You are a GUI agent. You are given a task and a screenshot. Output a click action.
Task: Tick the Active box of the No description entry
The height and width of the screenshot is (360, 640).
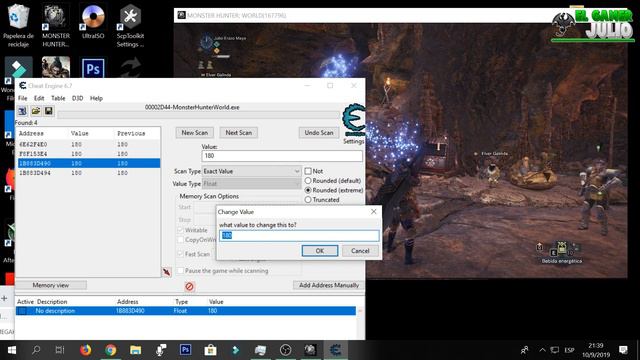[22, 311]
